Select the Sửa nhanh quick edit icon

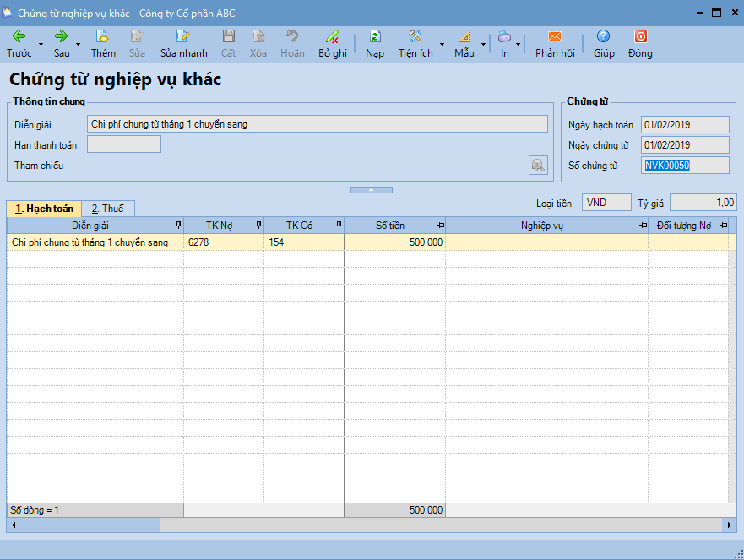click(x=183, y=38)
